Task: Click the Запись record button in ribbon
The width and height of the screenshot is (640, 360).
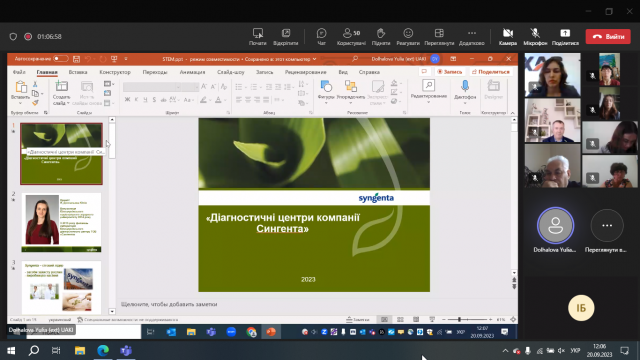Action: (449, 72)
